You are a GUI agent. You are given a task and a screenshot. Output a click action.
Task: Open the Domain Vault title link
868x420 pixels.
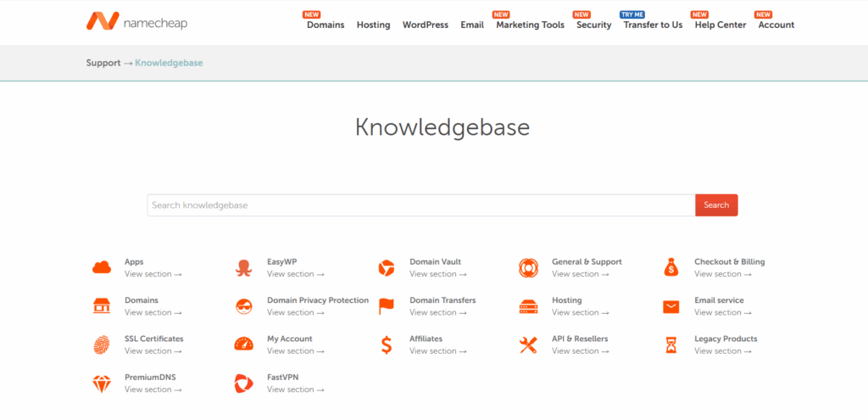coord(435,262)
